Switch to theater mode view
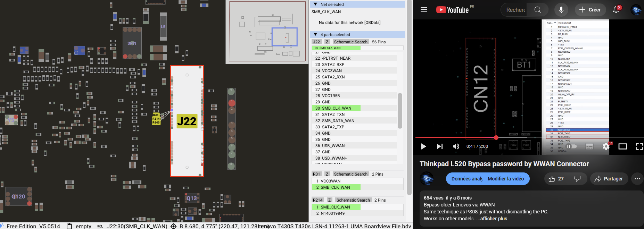The image size is (644, 229). (x=623, y=146)
